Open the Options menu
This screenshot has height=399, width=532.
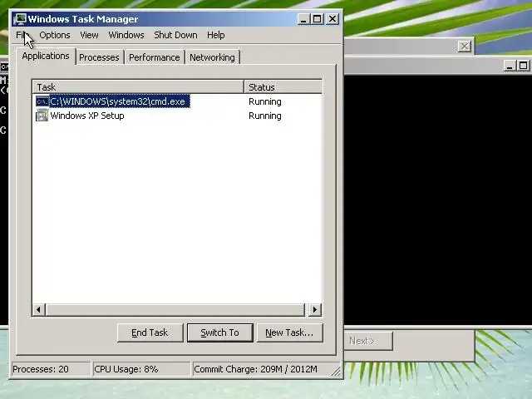click(55, 35)
